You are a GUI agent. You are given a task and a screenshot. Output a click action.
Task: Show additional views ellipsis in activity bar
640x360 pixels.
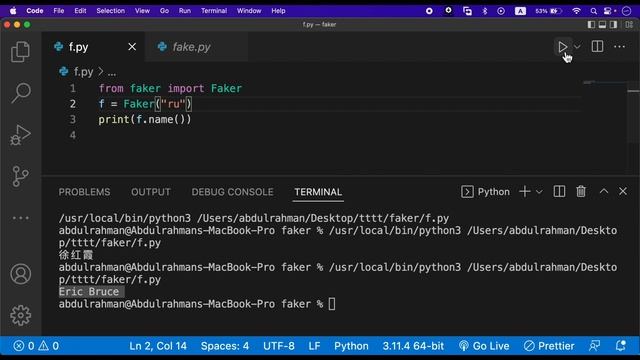20,218
